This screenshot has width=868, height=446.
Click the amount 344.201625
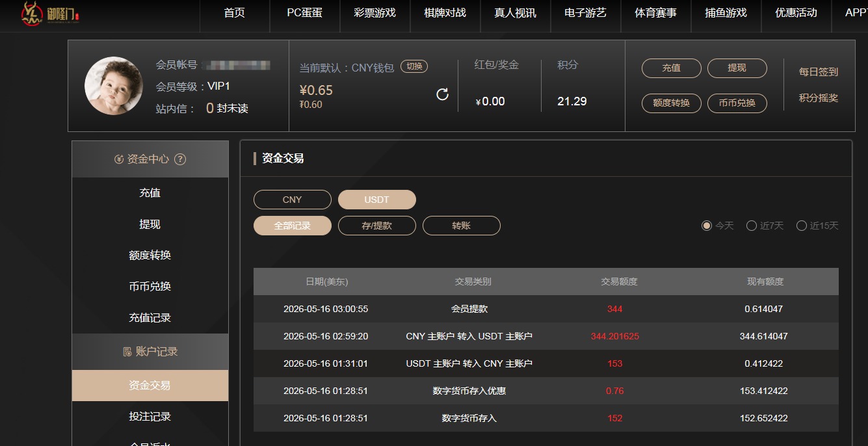(615, 337)
